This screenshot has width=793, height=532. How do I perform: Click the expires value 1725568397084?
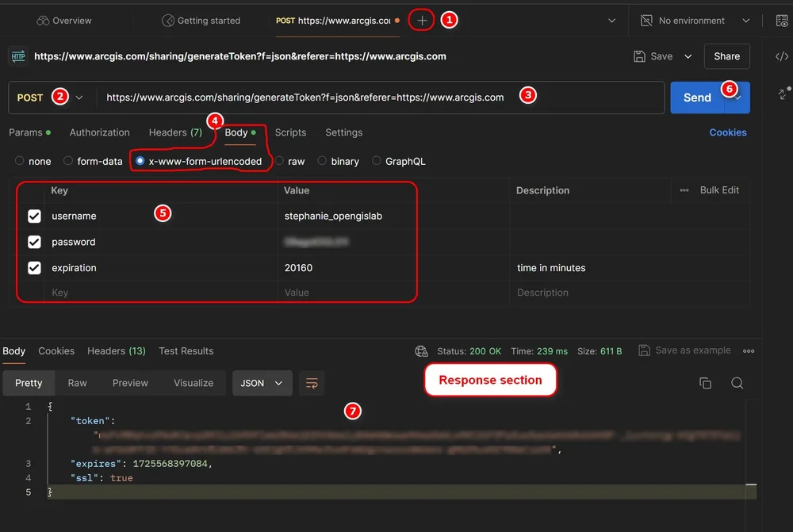170,464
